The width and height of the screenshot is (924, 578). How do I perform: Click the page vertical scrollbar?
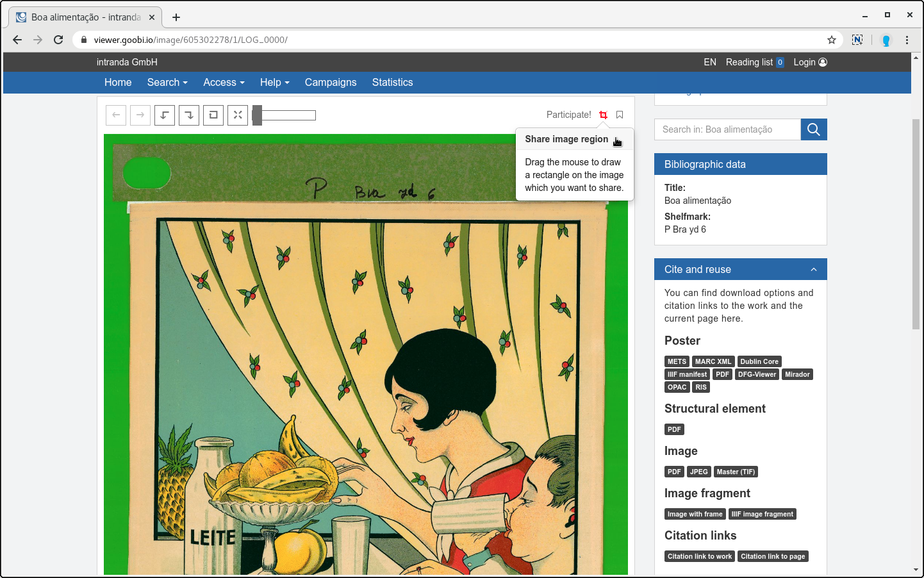click(x=916, y=224)
